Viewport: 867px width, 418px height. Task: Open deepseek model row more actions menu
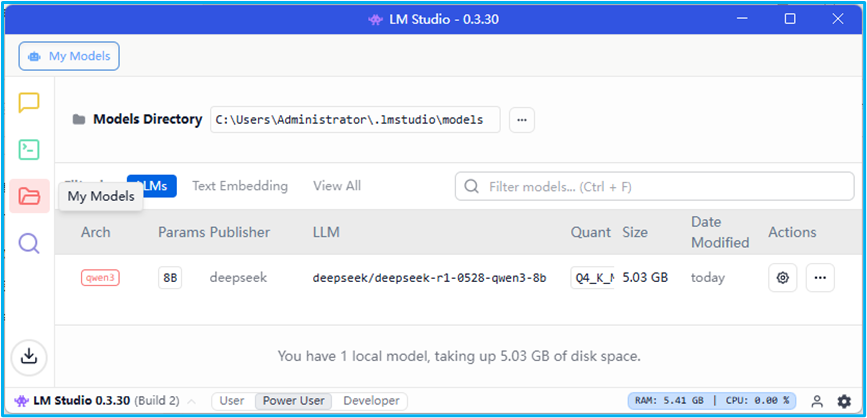[820, 278]
